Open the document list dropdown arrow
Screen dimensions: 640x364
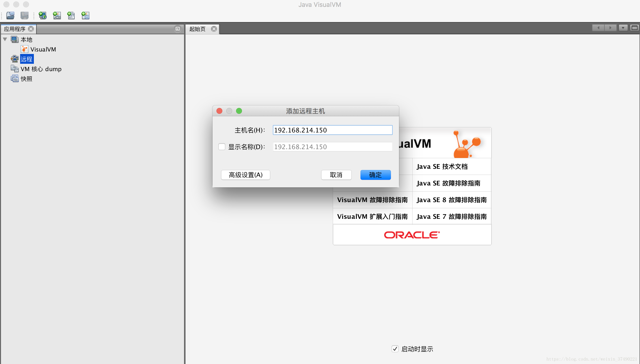(623, 28)
